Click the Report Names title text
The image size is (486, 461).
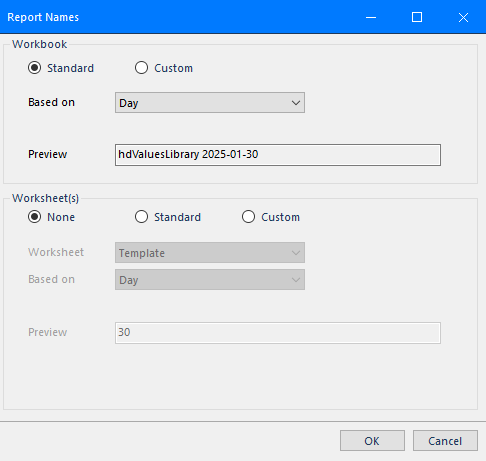click(x=43, y=17)
